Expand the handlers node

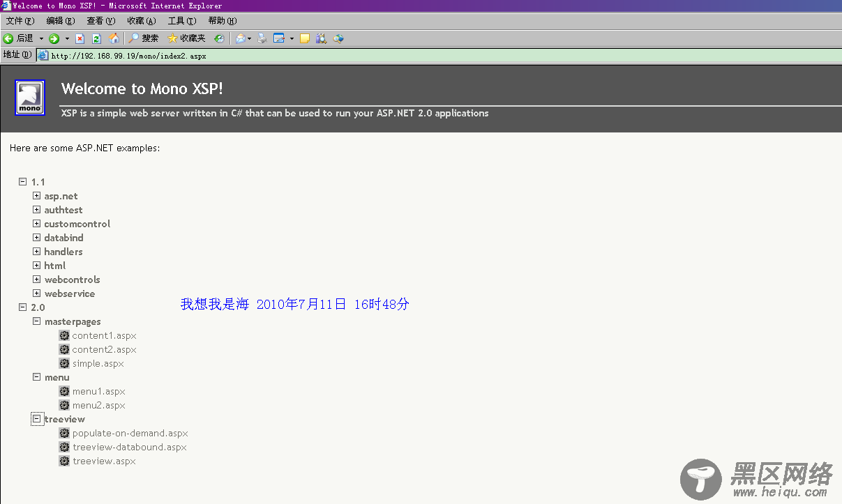click(36, 251)
